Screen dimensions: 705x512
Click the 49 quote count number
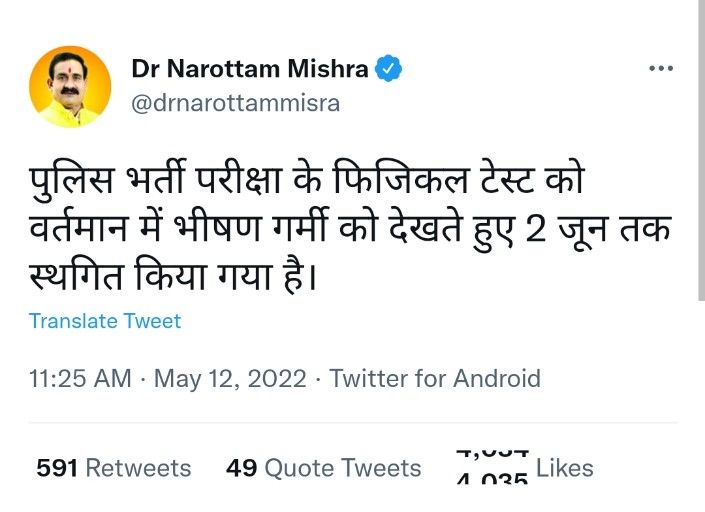[x=242, y=468]
